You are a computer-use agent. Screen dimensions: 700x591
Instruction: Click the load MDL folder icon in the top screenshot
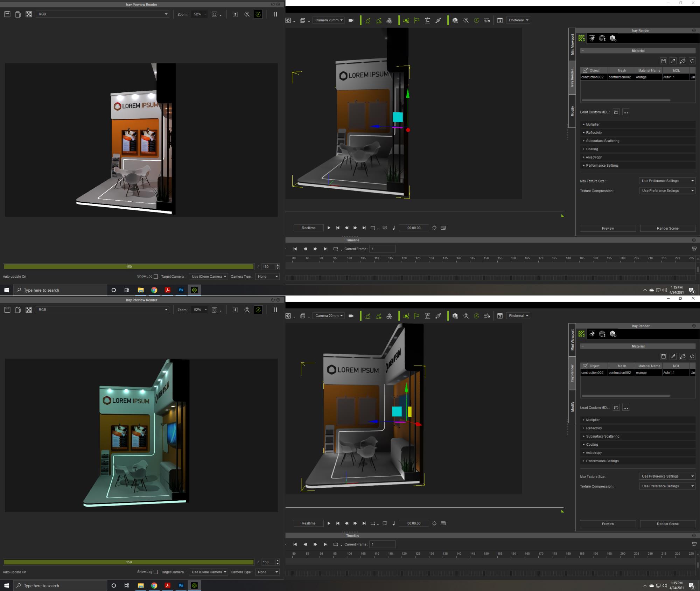click(x=616, y=112)
